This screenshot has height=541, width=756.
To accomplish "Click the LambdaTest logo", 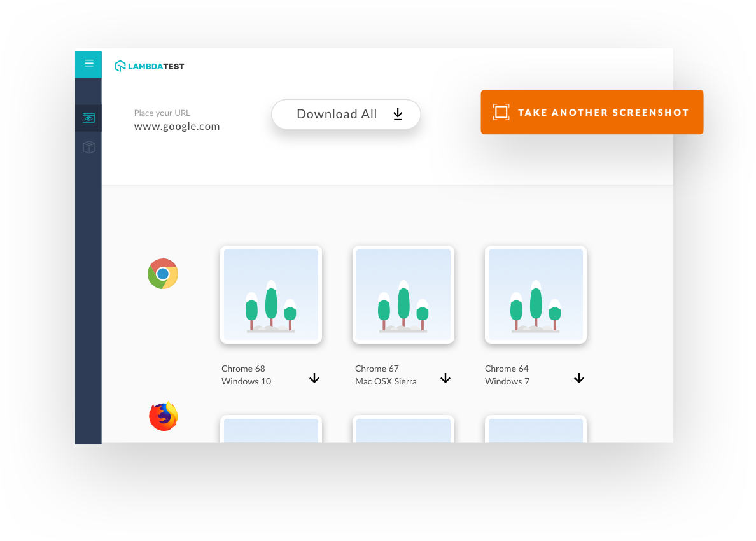I will [150, 66].
